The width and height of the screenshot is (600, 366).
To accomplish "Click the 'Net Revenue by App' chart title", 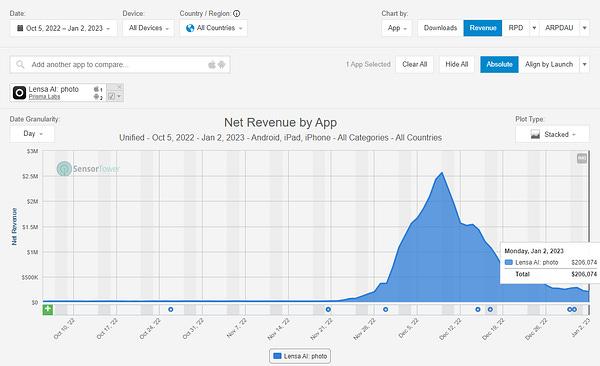I will point(280,123).
